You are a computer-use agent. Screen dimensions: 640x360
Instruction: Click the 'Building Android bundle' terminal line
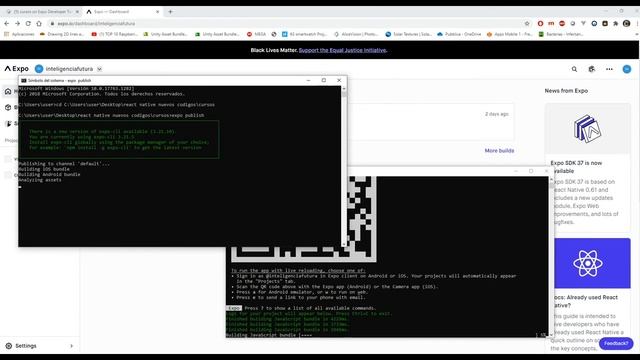(x=49, y=175)
